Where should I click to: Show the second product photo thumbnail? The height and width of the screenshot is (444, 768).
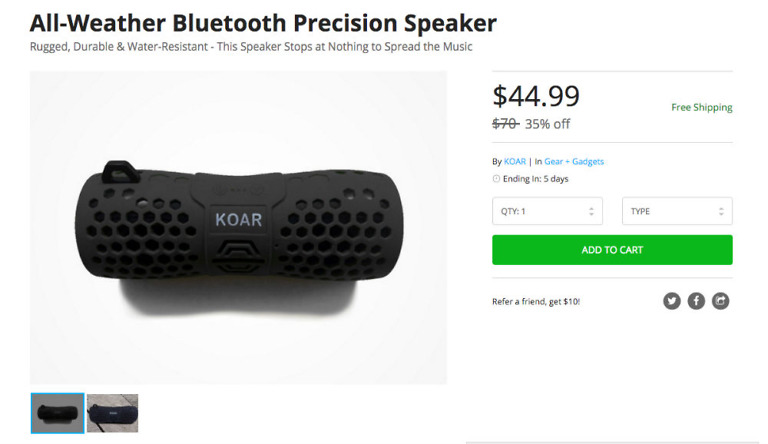(112, 412)
